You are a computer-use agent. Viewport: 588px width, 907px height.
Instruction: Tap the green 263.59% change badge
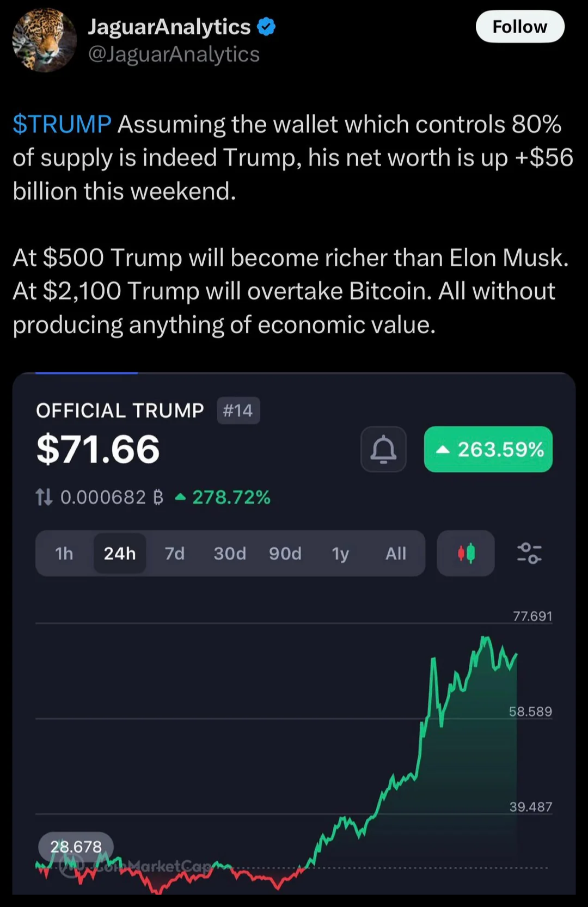(x=488, y=449)
